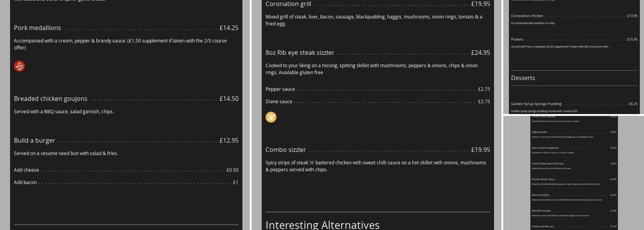
Task: Click the Breaded chicken goujons title
Action: pos(51,99)
